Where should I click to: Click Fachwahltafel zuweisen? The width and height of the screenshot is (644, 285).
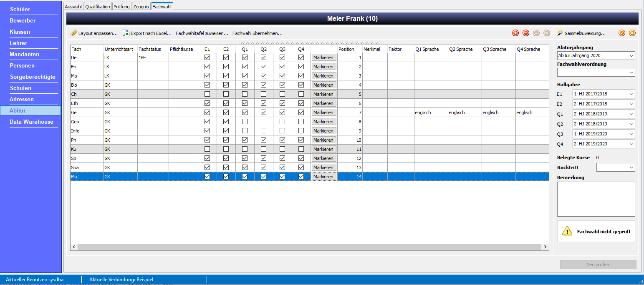click(x=202, y=33)
